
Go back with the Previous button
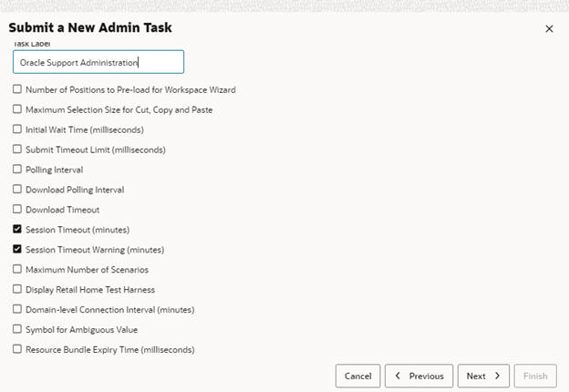419,376
